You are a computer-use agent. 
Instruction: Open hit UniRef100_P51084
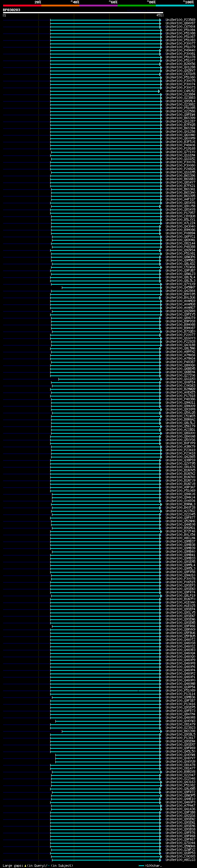point(180,30)
